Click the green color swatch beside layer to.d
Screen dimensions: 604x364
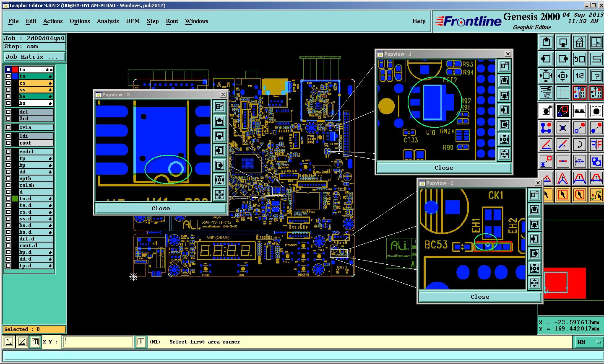point(15,199)
